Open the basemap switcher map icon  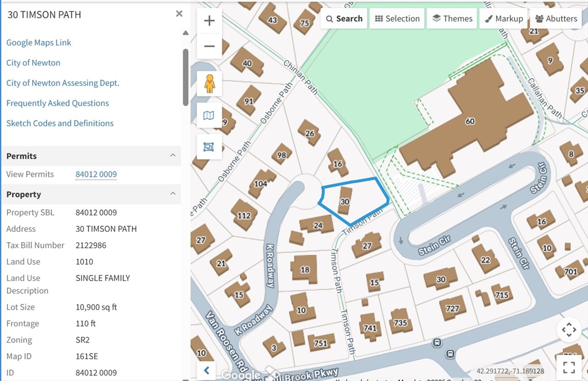click(x=209, y=115)
